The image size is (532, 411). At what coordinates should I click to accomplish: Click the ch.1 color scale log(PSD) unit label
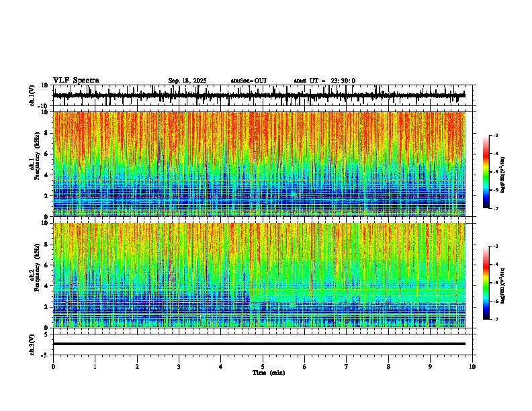pyautogui.click(x=502, y=175)
